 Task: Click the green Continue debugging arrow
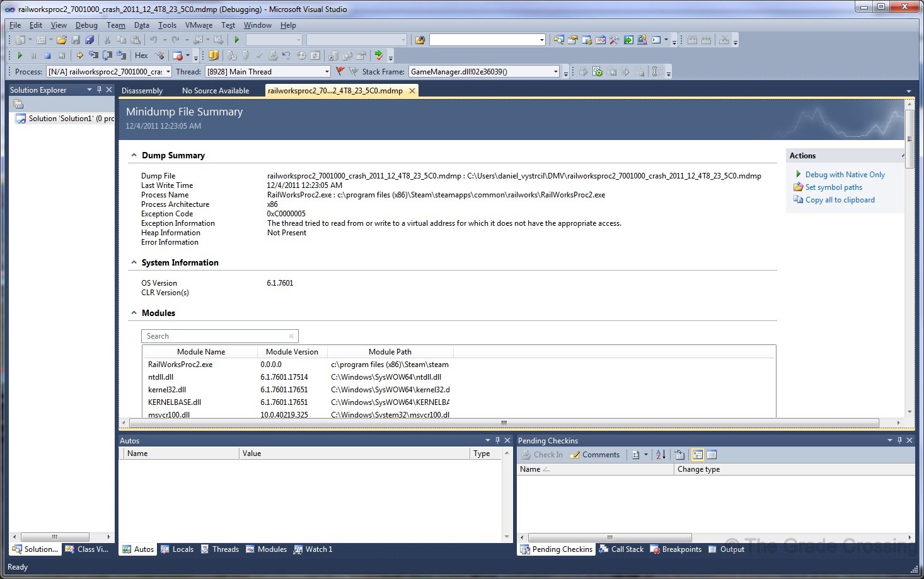[20, 56]
